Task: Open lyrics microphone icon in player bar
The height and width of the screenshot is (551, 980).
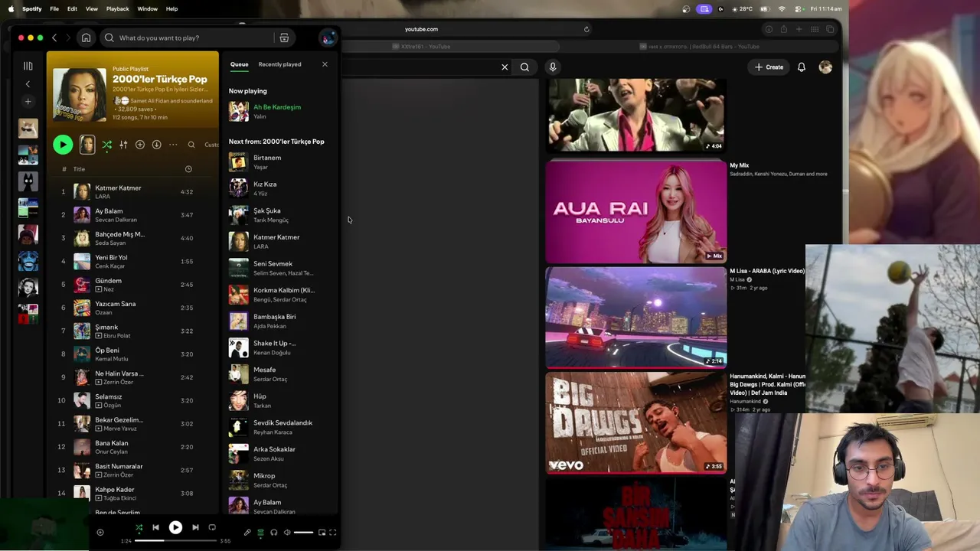Action: coord(247,533)
